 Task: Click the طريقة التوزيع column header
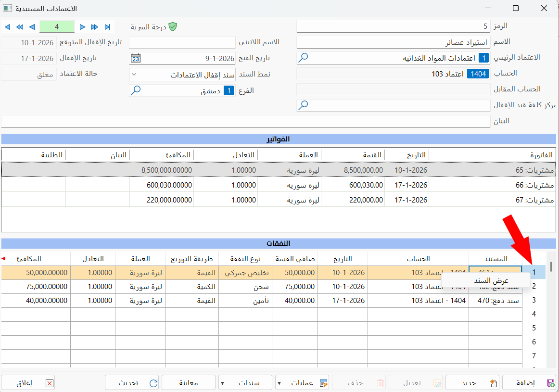pos(192,259)
